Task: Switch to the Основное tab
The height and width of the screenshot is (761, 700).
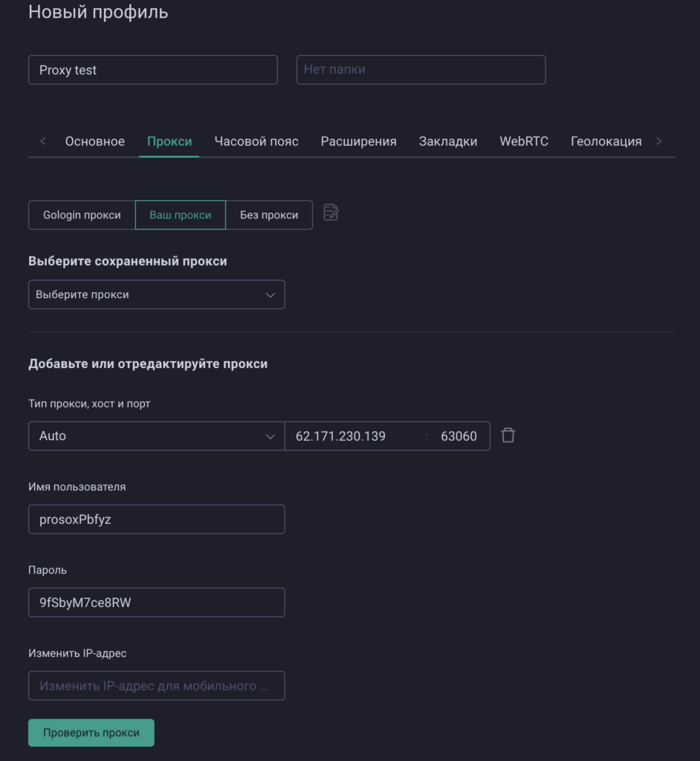Action: (x=94, y=140)
